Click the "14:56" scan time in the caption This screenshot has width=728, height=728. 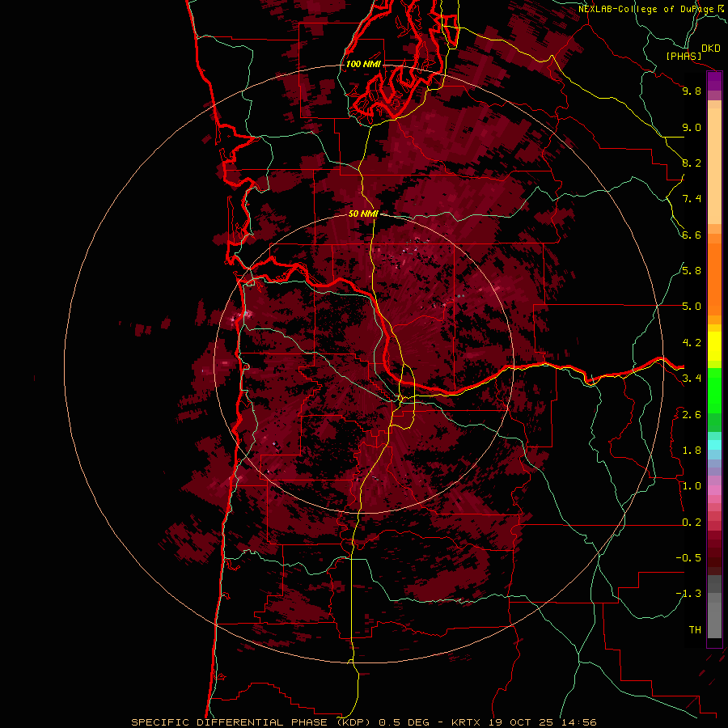point(578,722)
